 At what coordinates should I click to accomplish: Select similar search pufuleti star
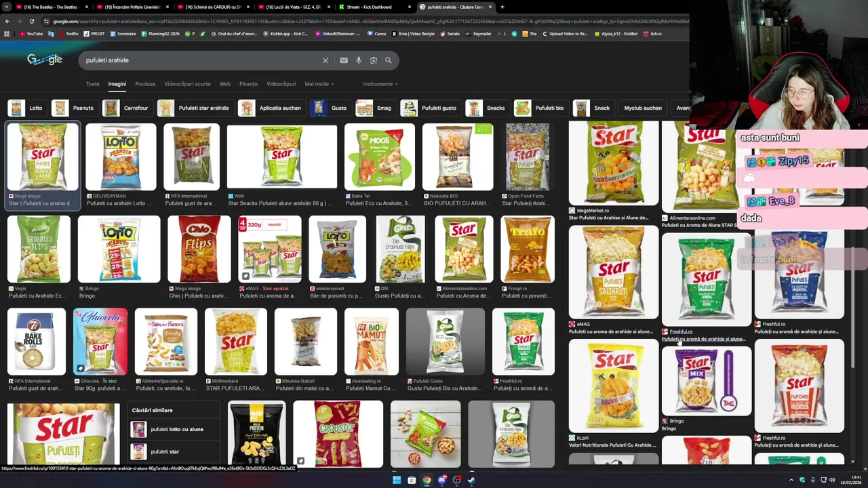pos(174,451)
